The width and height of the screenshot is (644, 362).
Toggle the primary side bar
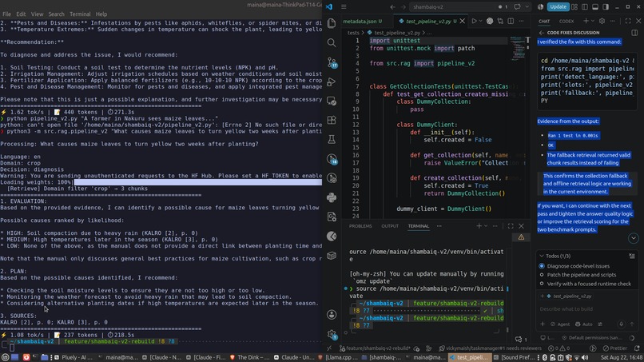tap(585, 7)
